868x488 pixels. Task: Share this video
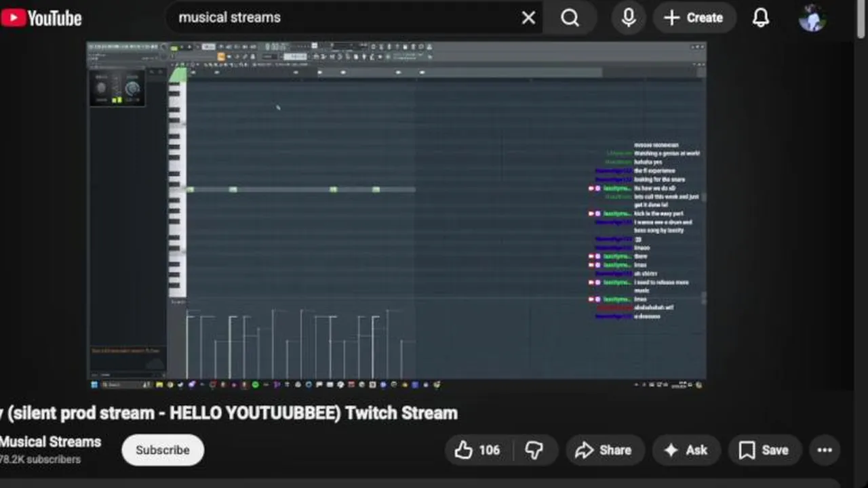pyautogui.click(x=604, y=450)
